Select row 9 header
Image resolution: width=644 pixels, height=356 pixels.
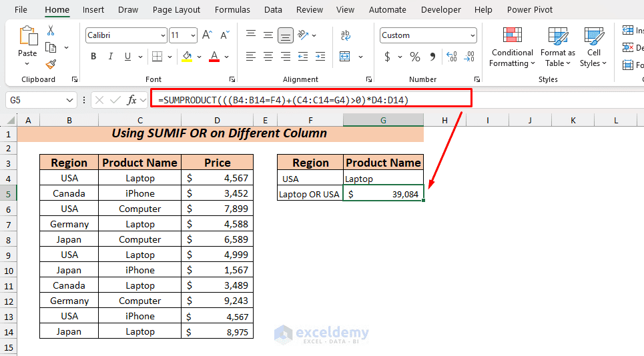[9, 255]
